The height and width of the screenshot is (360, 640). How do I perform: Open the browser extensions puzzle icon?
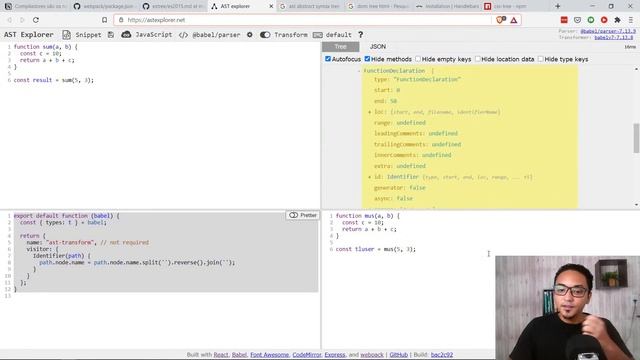(x=617, y=20)
